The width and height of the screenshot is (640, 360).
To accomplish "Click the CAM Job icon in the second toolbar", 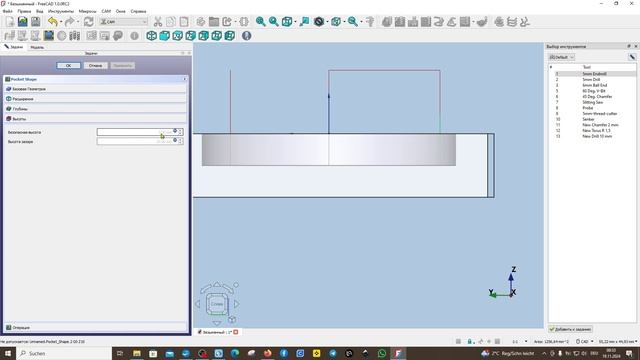I will (x=9, y=36).
